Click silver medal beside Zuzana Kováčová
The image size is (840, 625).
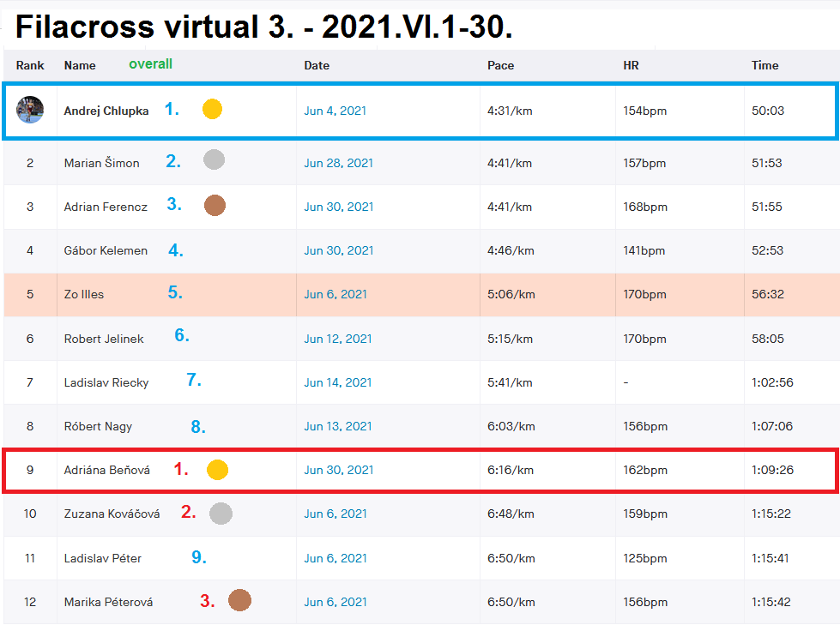[221, 513]
